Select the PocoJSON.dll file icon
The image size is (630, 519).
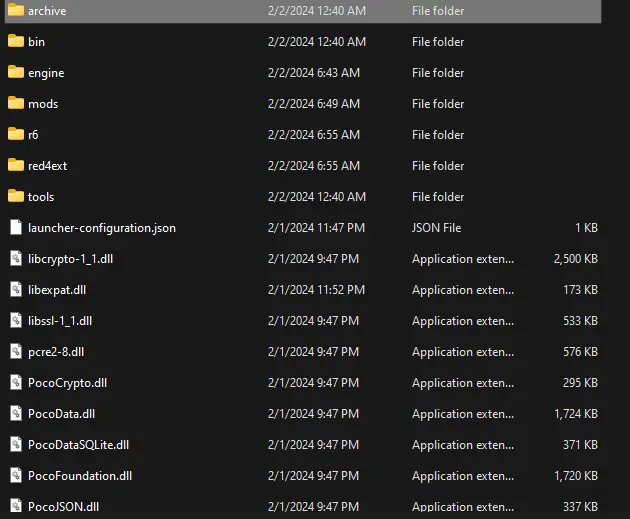pos(16,505)
